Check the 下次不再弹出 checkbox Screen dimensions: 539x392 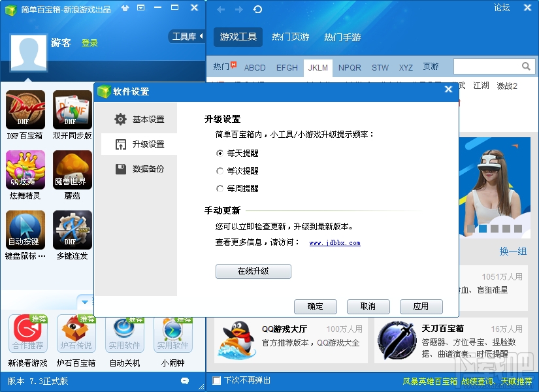pos(216,380)
